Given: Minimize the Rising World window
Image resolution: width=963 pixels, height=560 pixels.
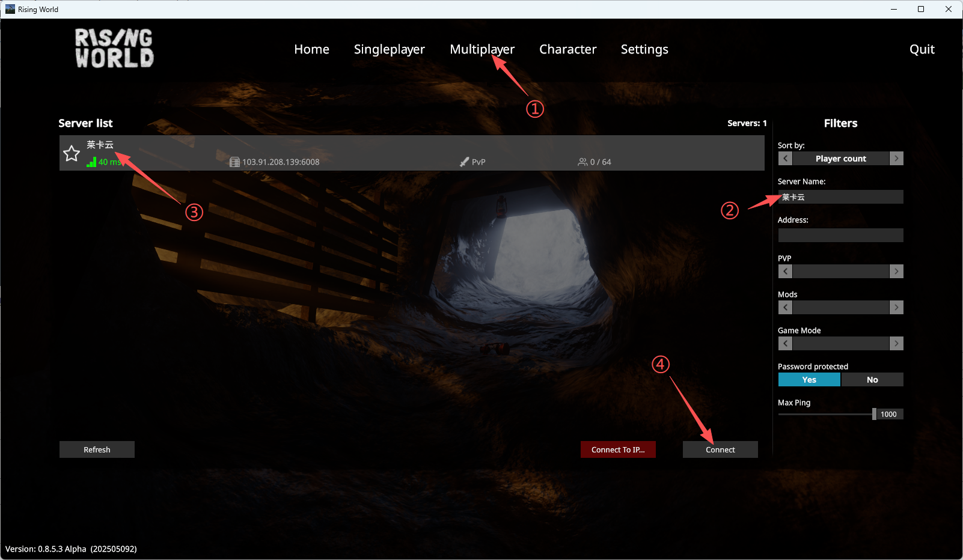Looking at the screenshot, I should tap(894, 9).
